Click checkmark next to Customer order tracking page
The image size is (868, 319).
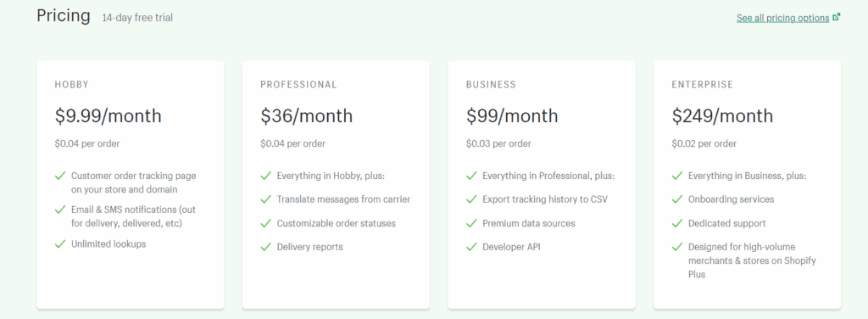click(60, 176)
